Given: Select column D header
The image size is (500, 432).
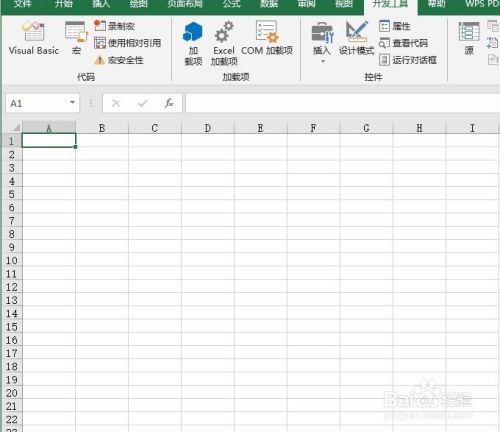Looking at the screenshot, I should point(208,128).
